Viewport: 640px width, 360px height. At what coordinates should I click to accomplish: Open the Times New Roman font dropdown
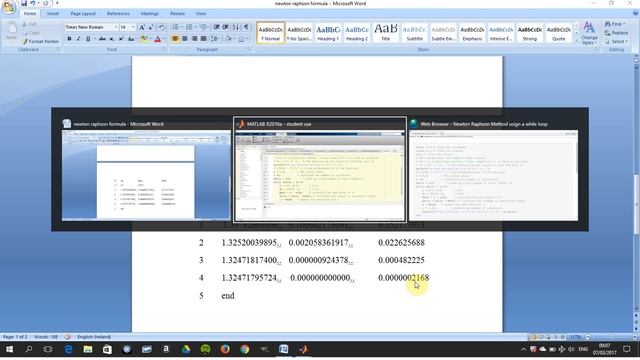pyautogui.click(x=116, y=27)
